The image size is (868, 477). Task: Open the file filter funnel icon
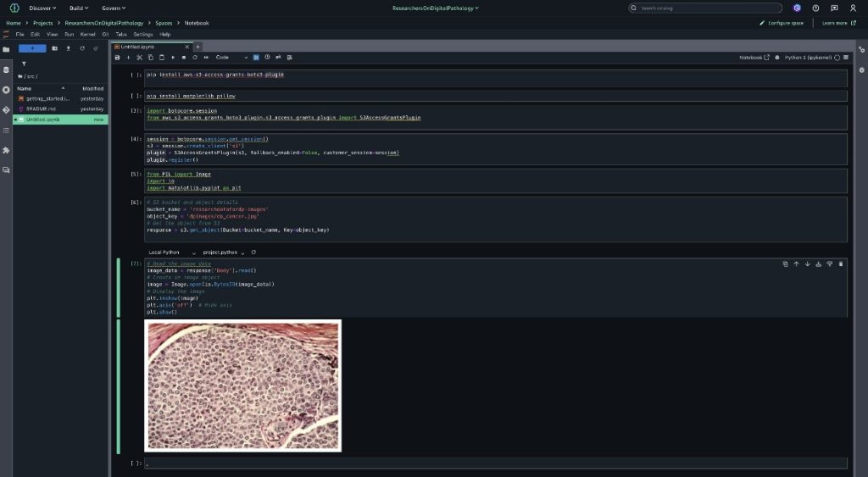[24, 64]
